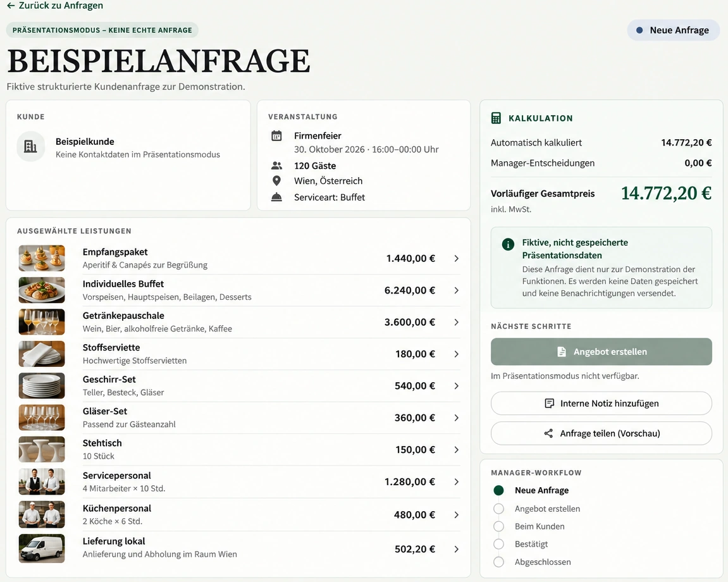The width and height of the screenshot is (728, 582).
Task: Click the Küchenpersonal 2 Köche × 6 Std. subtitle
Action: pos(113,521)
